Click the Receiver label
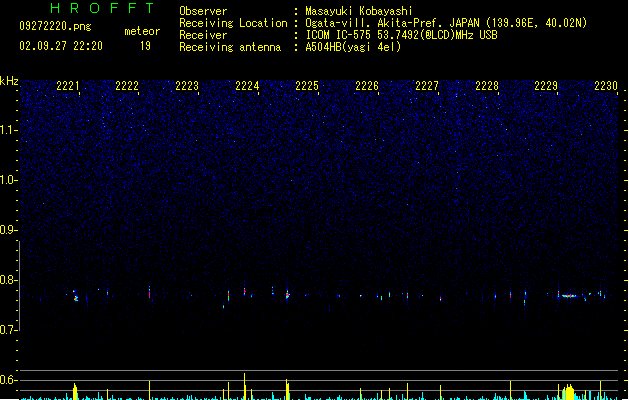 203,35
